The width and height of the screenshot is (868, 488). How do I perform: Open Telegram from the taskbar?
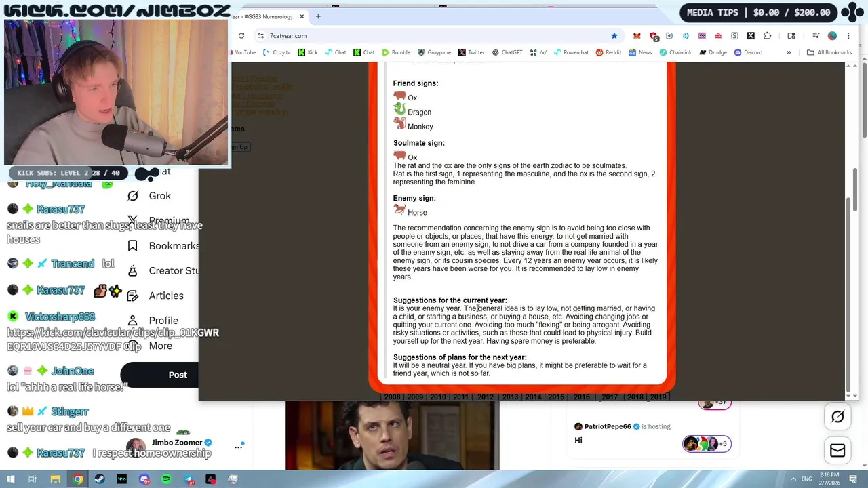tap(189, 479)
